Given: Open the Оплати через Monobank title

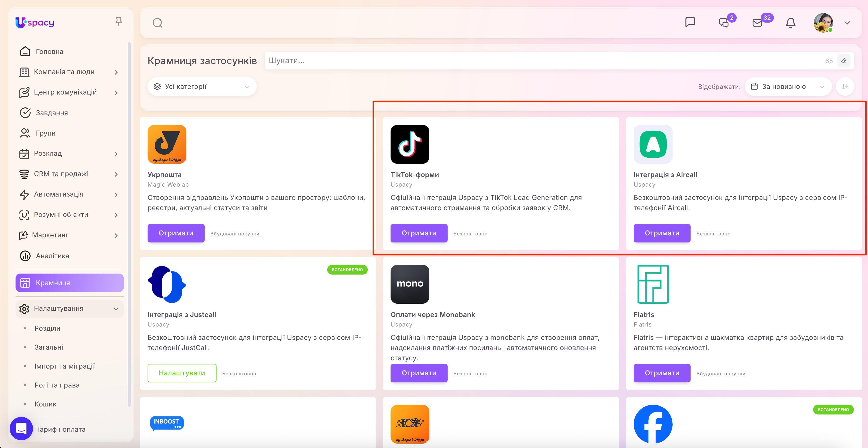Looking at the screenshot, I should pyautogui.click(x=433, y=315).
